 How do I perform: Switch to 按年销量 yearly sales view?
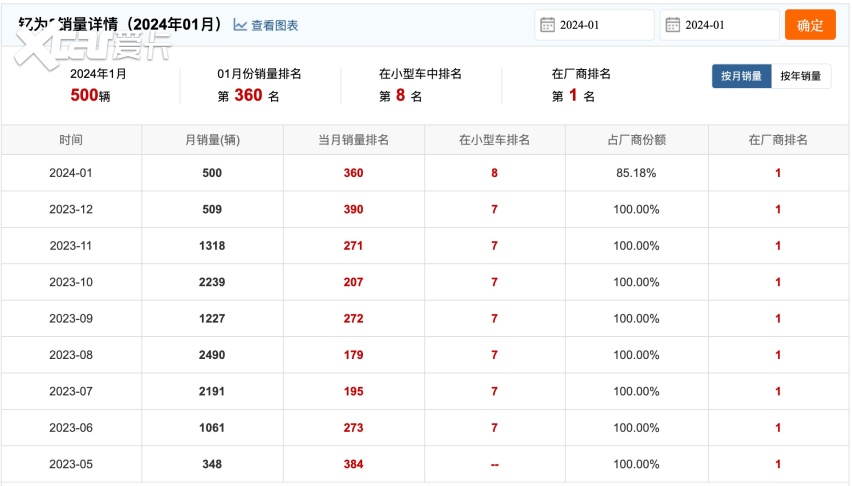(800, 76)
